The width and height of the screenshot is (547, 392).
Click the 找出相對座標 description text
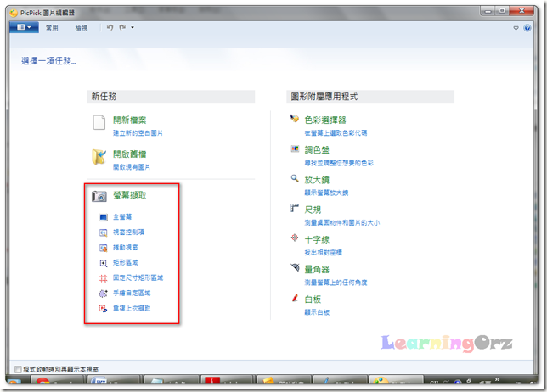click(323, 253)
